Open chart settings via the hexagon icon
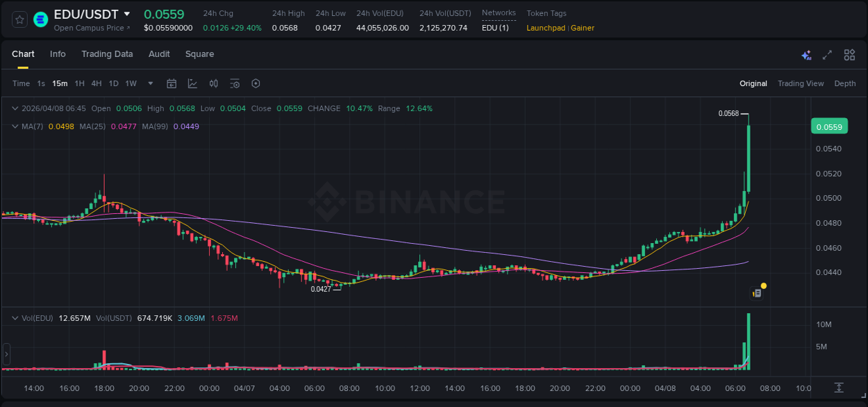Screen dimensions: 868x407 [256, 83]
